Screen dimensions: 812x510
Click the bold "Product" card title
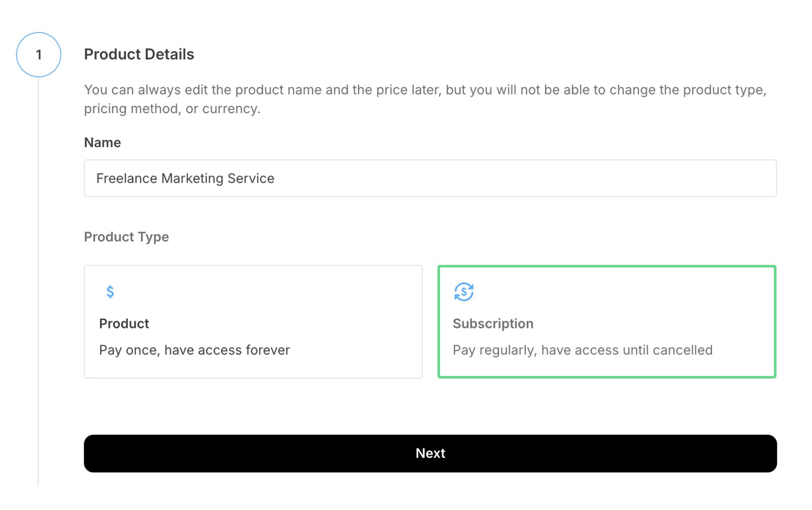tap(124, 324)
